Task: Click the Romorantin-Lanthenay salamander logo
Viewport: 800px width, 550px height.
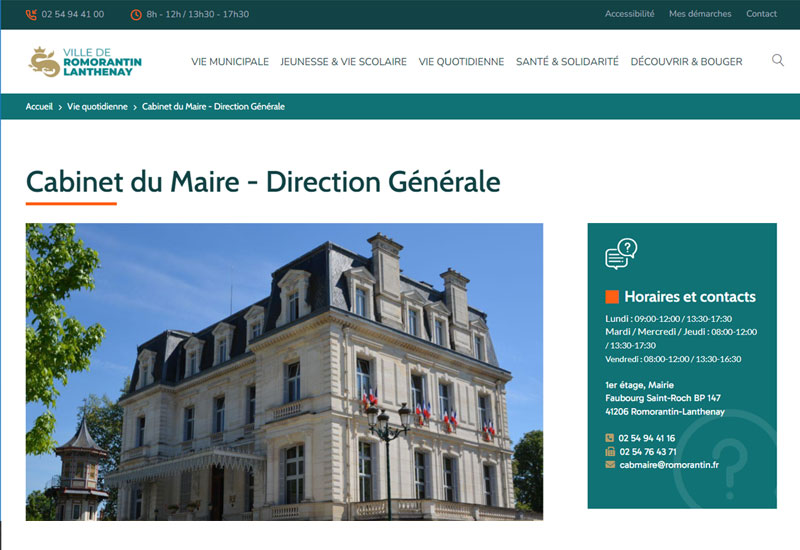Action: (85, 62)
